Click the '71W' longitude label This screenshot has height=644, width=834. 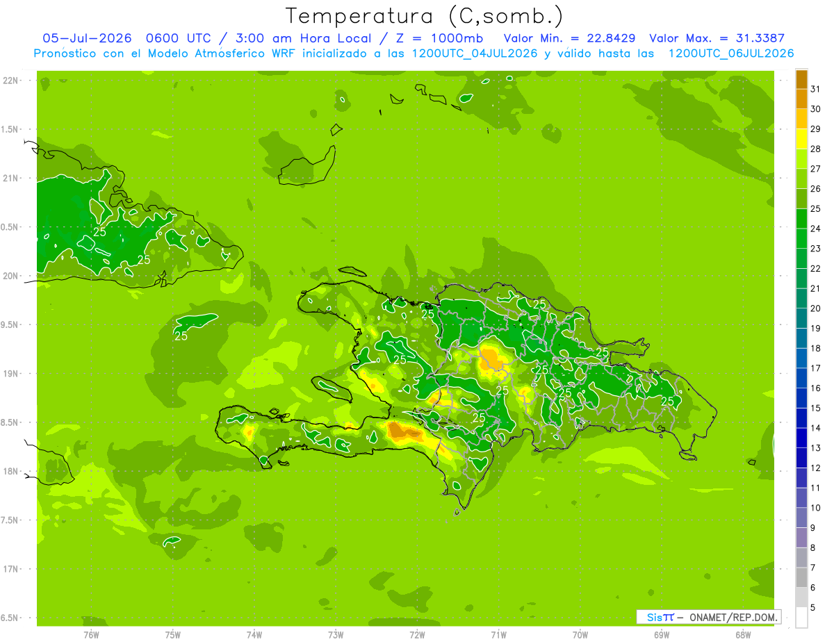(498, 634)
